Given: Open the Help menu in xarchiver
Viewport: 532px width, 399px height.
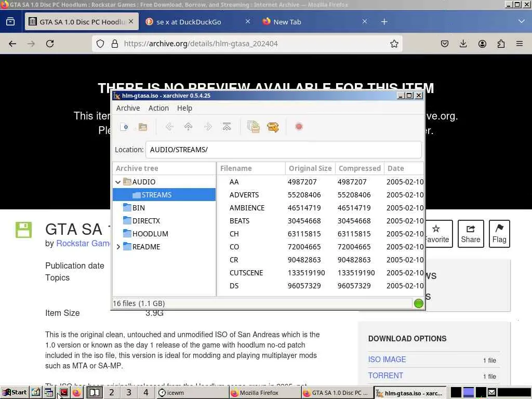Looking at the screenshot, I should (184, 108).
